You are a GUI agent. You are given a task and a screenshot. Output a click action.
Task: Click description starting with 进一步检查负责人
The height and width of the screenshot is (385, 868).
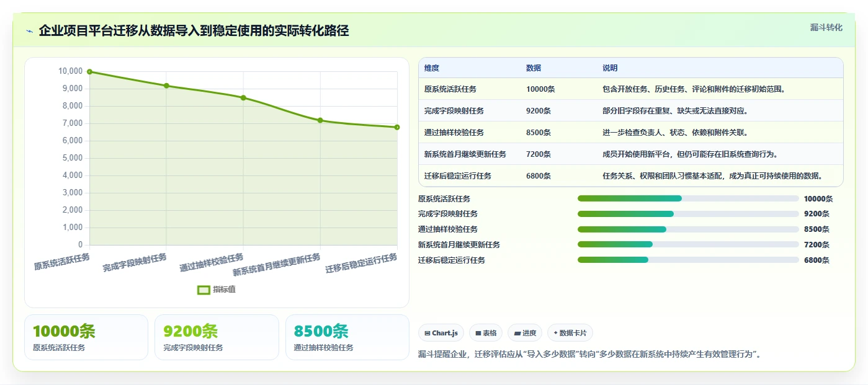click(675, 133)
